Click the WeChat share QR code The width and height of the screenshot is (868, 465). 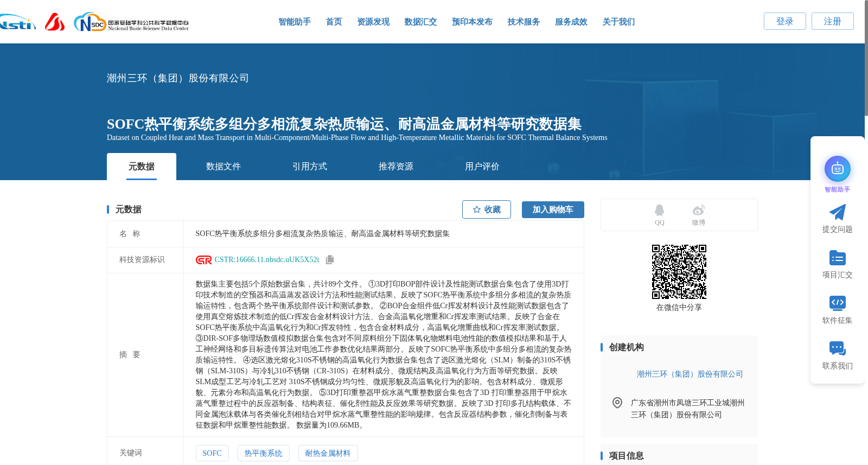pyautogui.click(x=679, y=272)
